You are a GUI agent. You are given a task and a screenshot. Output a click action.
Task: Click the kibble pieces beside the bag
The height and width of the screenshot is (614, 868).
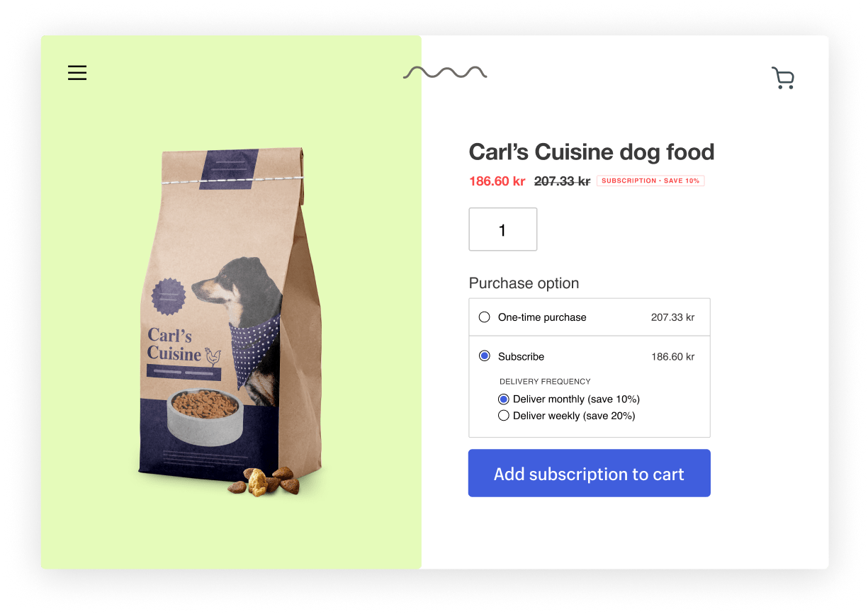[264, 480]
